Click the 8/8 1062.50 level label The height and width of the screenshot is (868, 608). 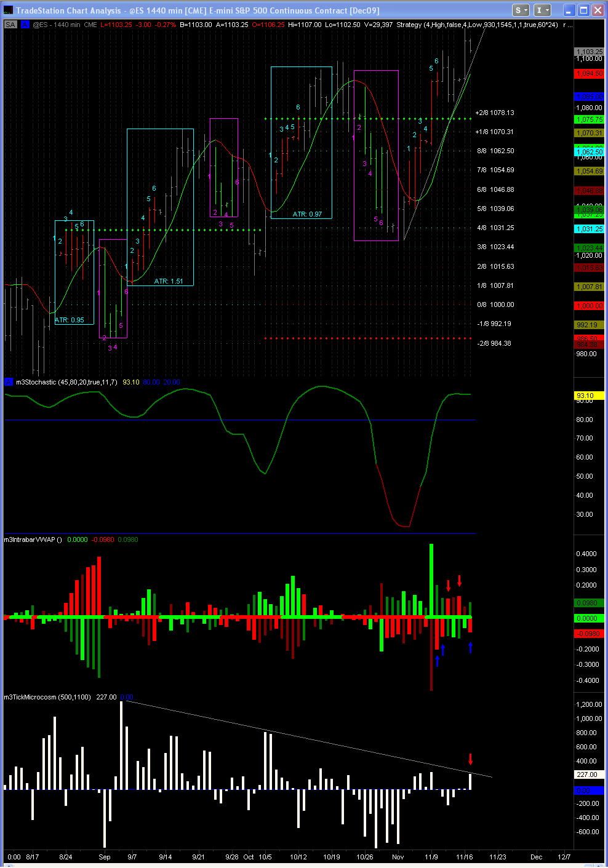pos(496,151)
